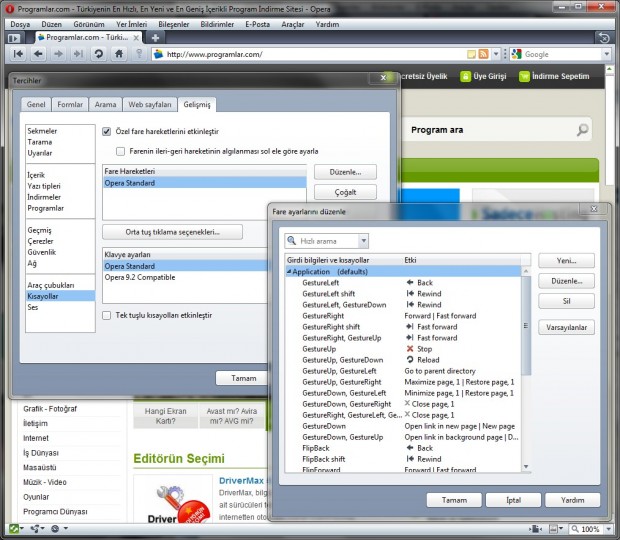Toggle Özel fare hareketlerini etkinleştir checkbox
The height and width of the screenshot is (540, 620).
point(106,131)
